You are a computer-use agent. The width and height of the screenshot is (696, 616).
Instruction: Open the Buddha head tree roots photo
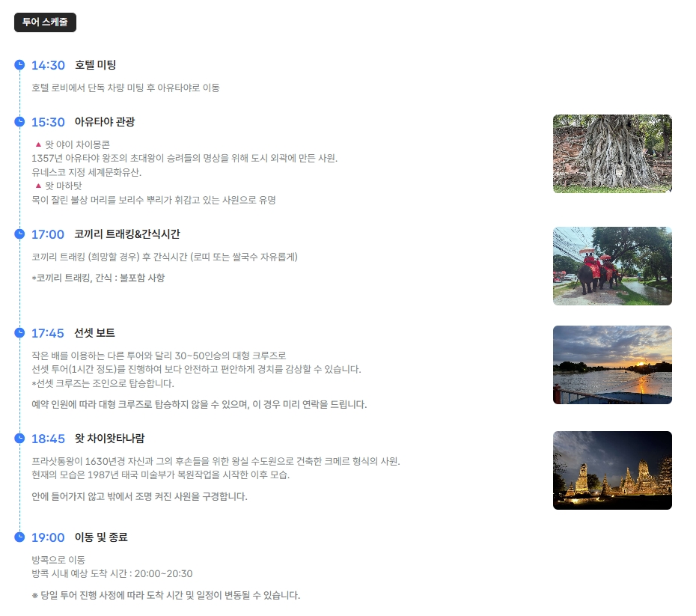[612, 153]
